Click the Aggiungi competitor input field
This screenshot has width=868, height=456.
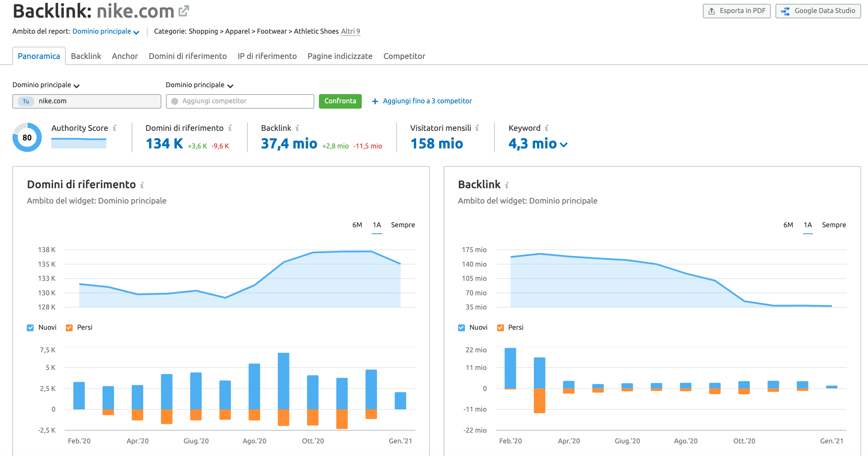pos(240,101)
